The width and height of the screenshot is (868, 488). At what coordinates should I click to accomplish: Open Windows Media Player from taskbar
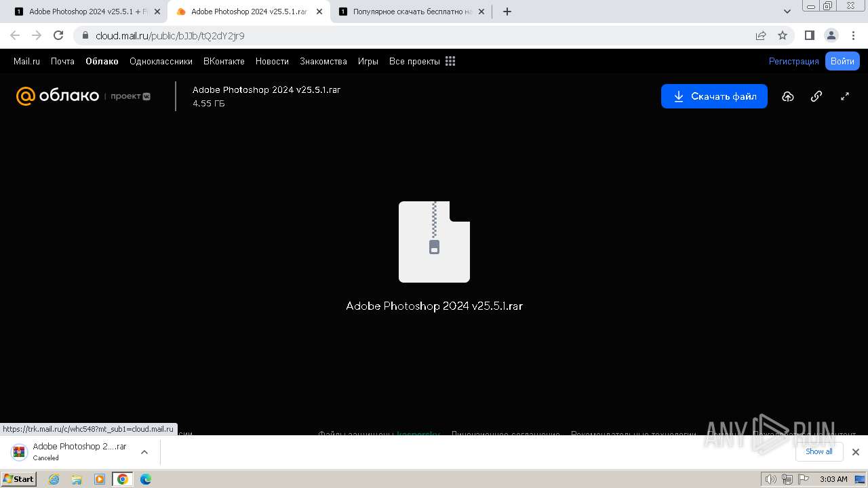[x=100, y=479]
